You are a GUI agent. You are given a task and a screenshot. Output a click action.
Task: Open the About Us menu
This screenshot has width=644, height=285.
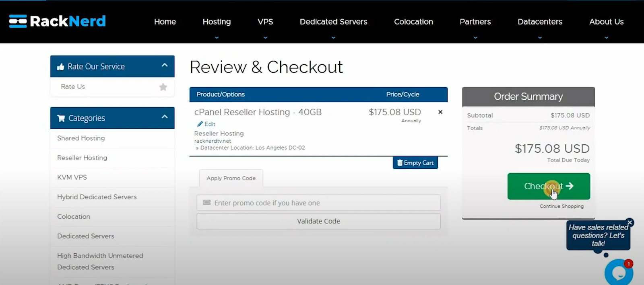point(606,22)
